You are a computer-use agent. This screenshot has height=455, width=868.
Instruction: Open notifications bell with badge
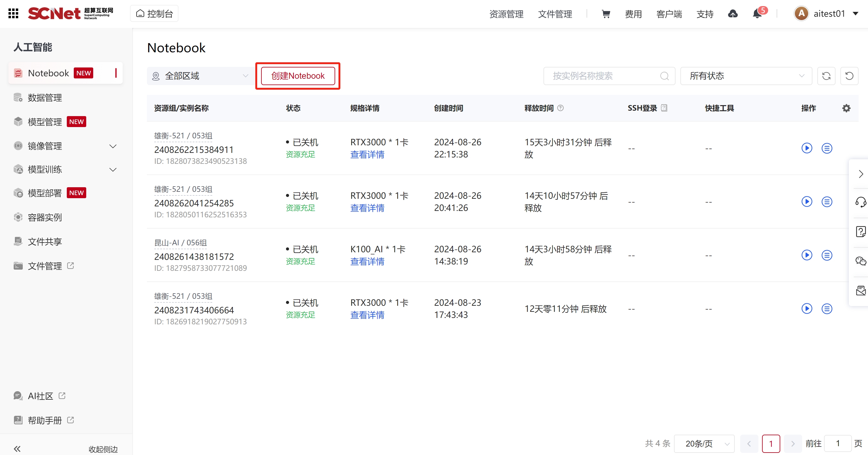click(x=757, y=14)
